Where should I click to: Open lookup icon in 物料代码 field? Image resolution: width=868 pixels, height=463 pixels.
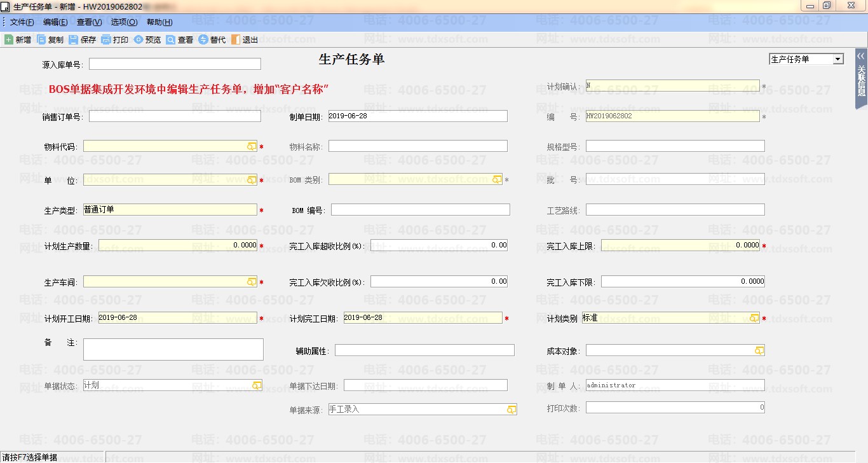tap(252, 146)
